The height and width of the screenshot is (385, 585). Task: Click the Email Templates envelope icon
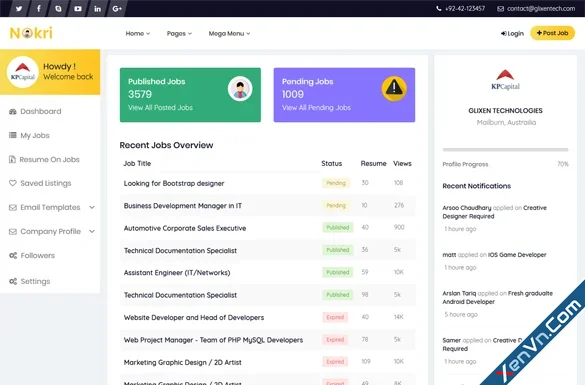(x=13, y=207)
